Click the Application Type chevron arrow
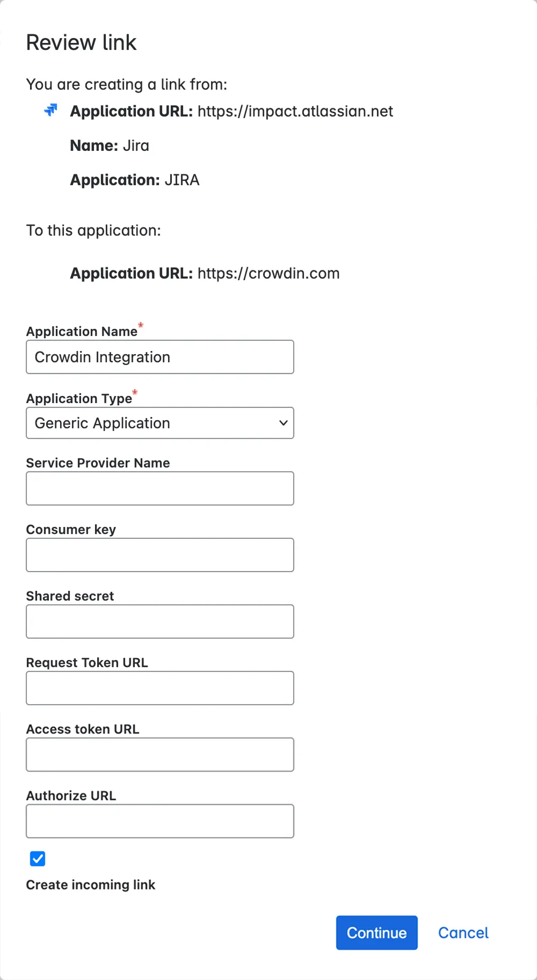Image resolution: width=537 pixels, height=980 pixels. (283, 423)
